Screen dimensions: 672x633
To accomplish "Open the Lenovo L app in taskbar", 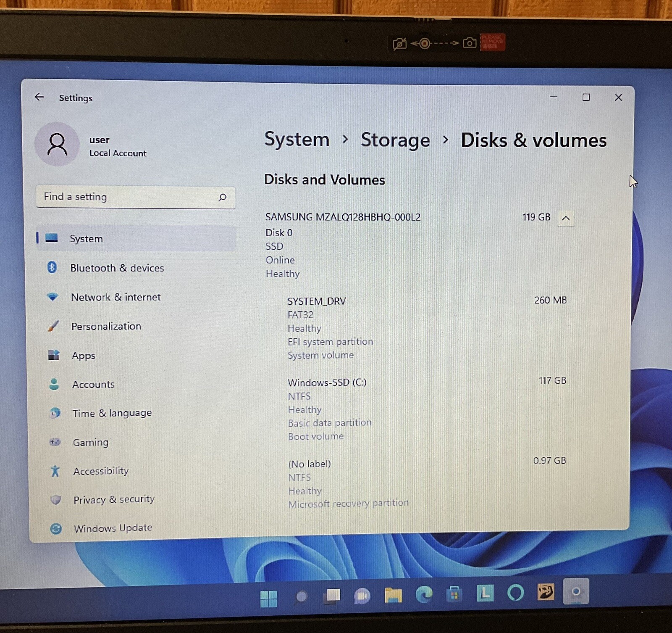I will 485,593.
